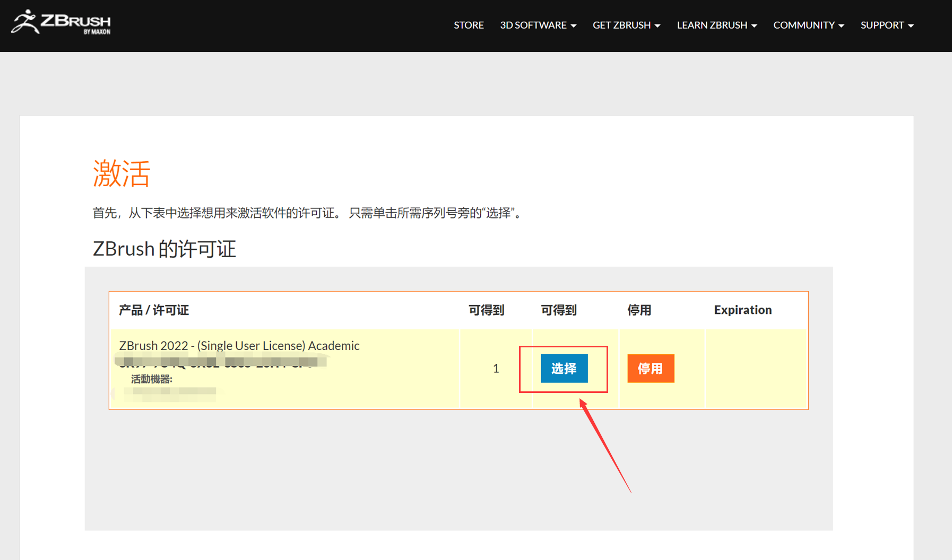
Task: Expand the LEARN ZBRUSH dropdown caret
Action: click(x=754, y=26)
